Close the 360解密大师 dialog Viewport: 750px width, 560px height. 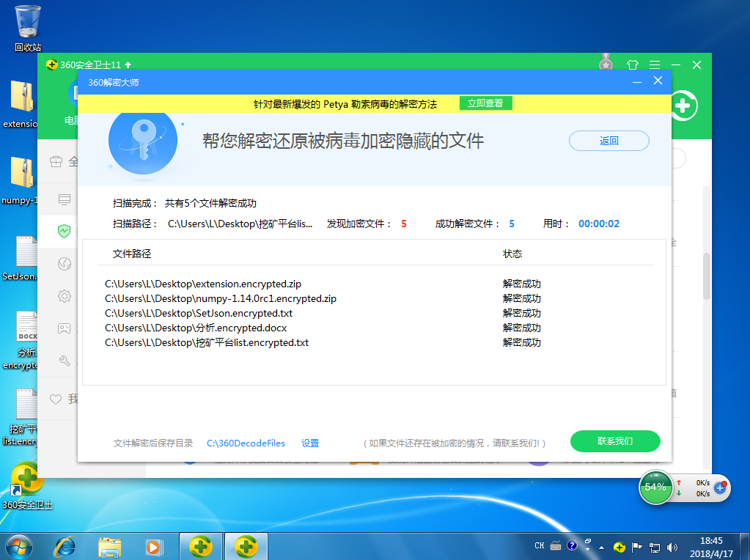(x=658, y=81)
